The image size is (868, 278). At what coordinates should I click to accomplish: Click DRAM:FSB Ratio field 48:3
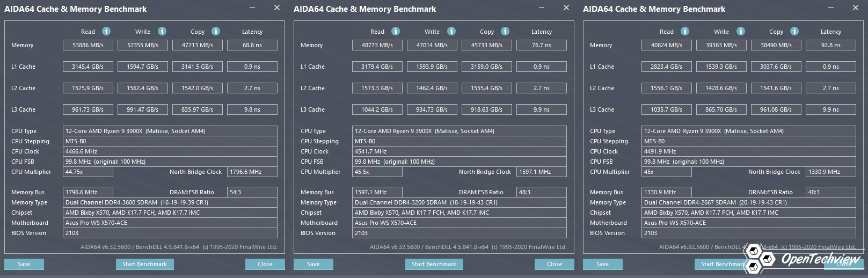tap(542, 192)
